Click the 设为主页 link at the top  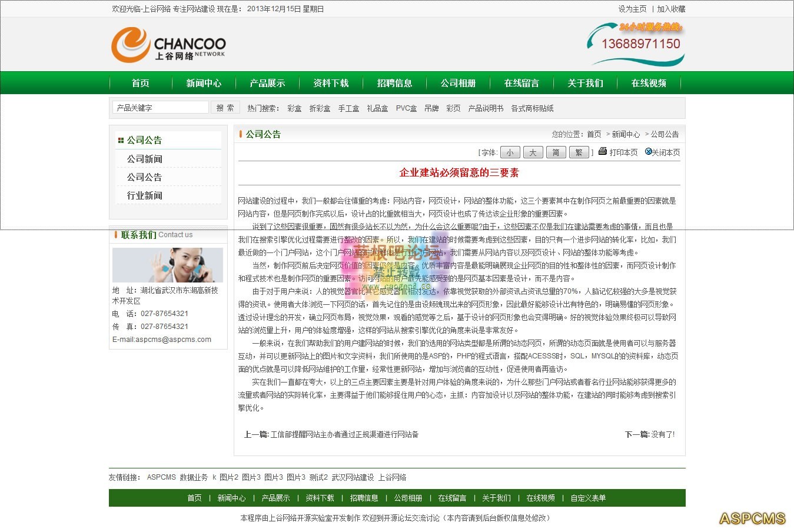632,9
